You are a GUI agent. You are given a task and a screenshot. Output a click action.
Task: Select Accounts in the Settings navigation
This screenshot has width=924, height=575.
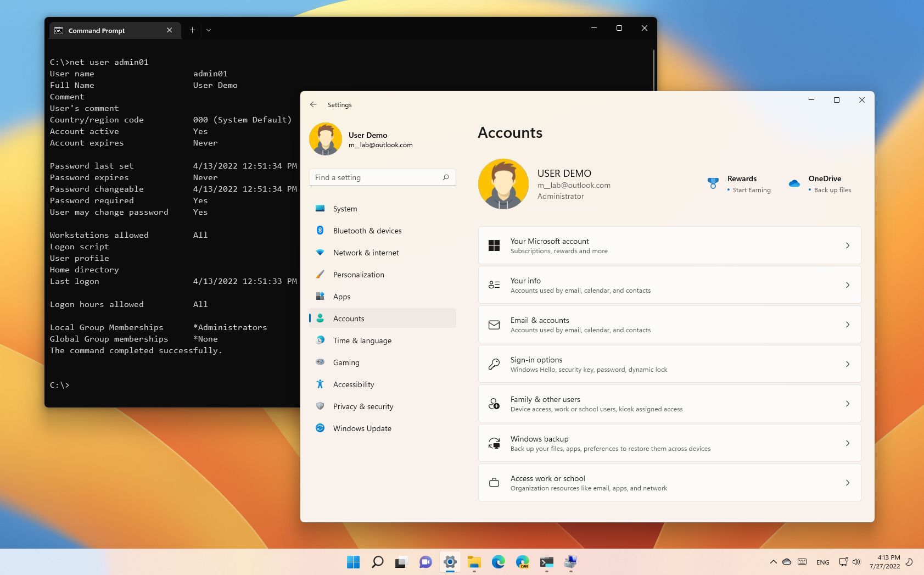tap(349, 318)
